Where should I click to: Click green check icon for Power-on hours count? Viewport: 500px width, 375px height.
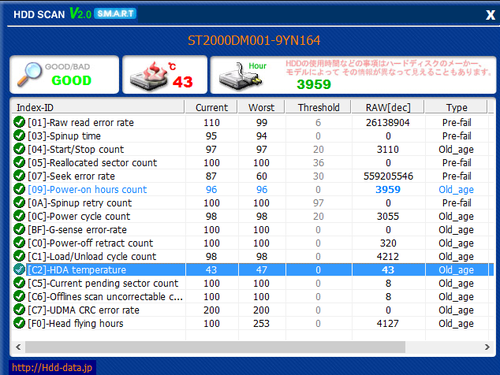click(19, 189)
